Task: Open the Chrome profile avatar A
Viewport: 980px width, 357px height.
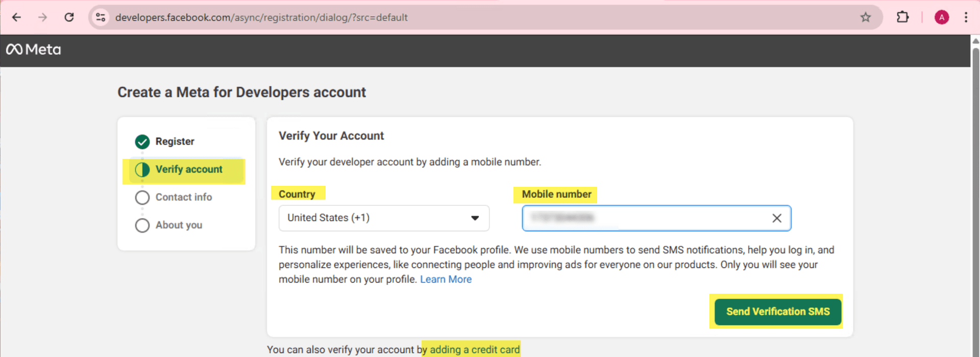Action: 942,17
